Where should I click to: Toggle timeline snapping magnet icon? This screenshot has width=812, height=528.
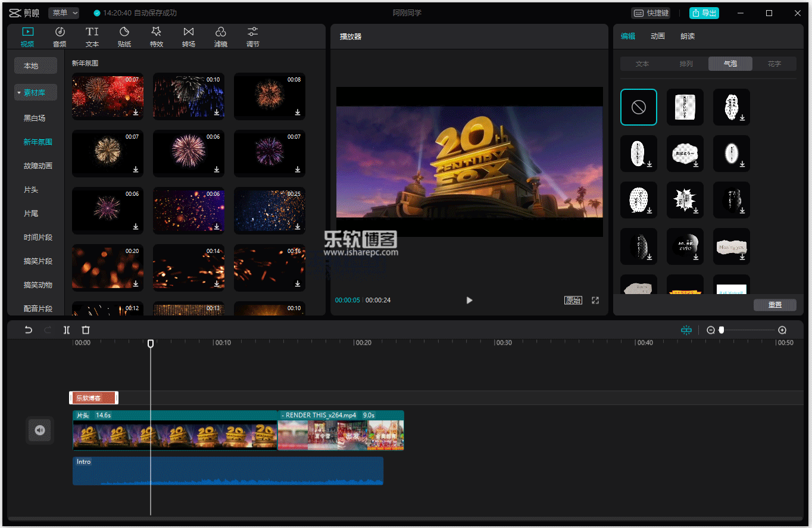tap(686, 330)
